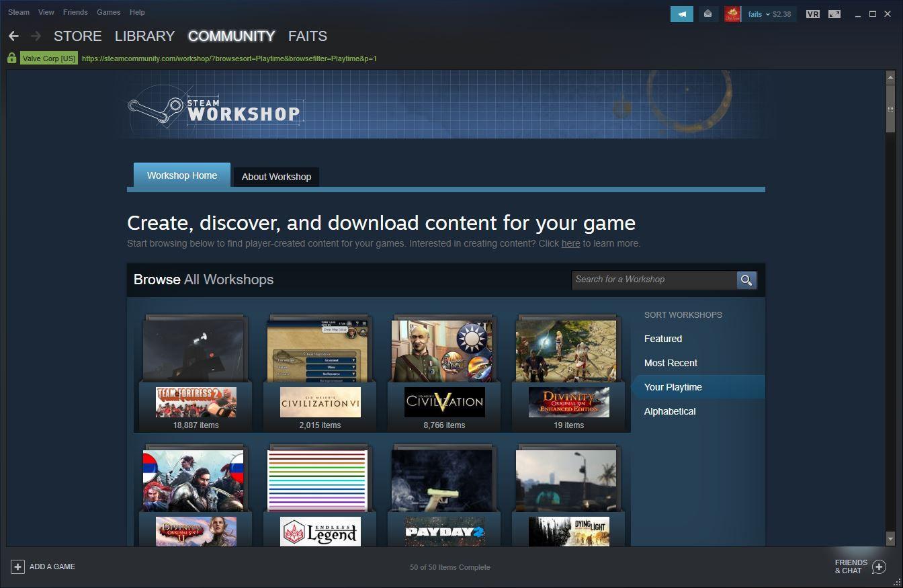Click the 'here' learn more link
903x588 pixels.
pos(570,243)
